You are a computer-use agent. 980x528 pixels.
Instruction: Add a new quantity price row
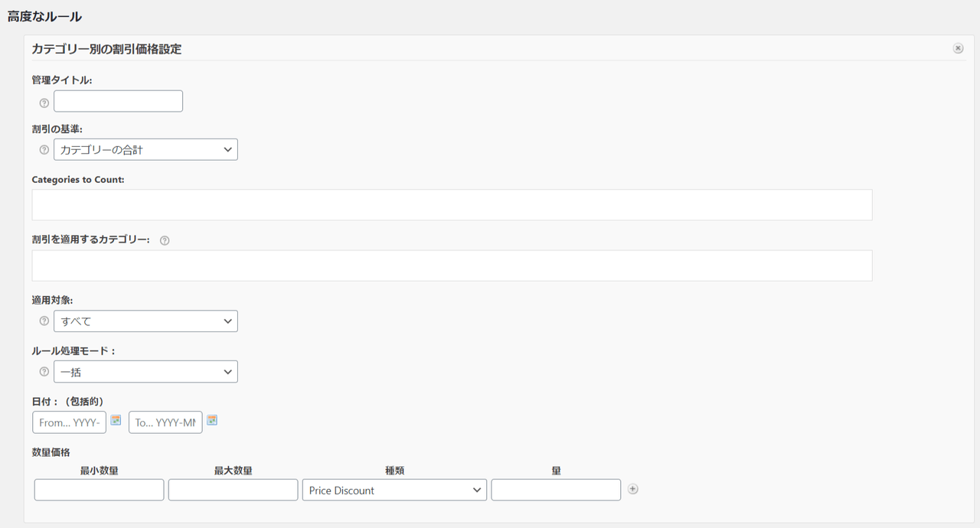pos(632,489)
